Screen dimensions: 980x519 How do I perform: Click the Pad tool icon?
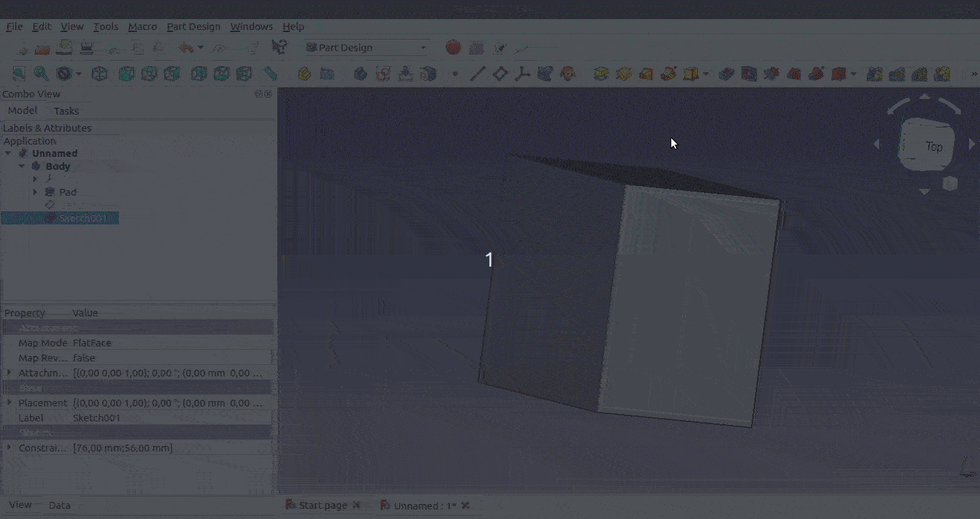click(x=601, y=74)
